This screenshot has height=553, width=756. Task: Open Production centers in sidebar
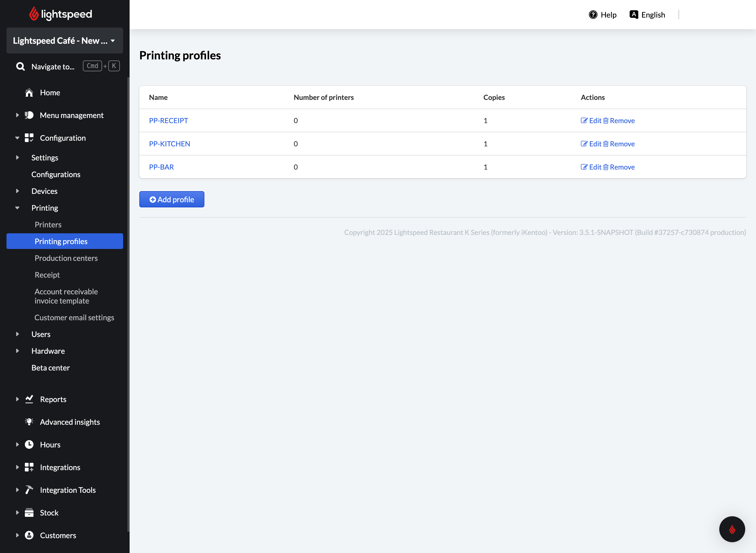[x=66, y=258]
